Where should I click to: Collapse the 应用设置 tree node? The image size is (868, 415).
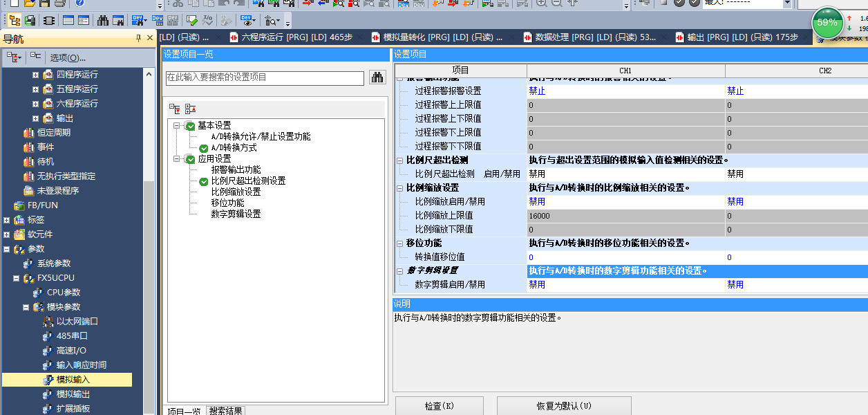(178, 159)
